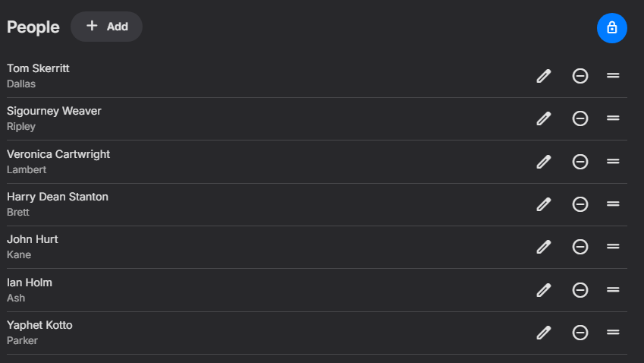Image resolution: width=644 pixels, height=363 pixels.
Task: Edit the John Hurt person entry
Action: click(544, 247)
